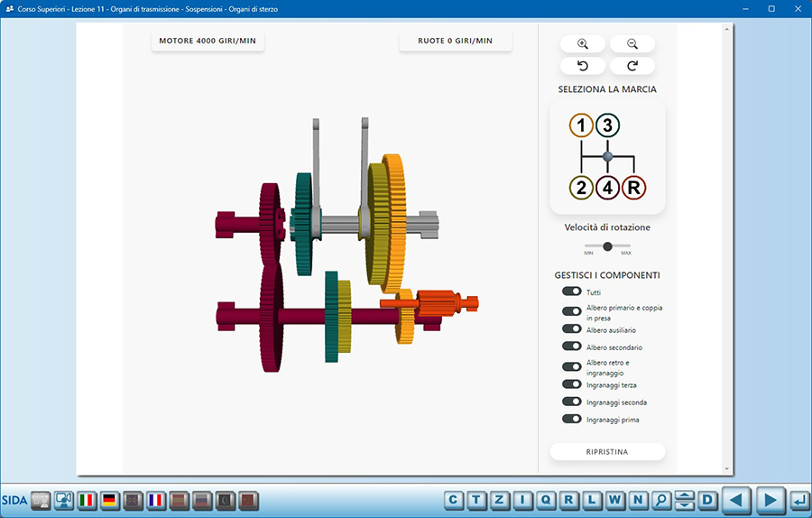Toggle 'Albero ausiliario' visibility switch
Viewport: 812px width, 518px height.
point(571,330)
